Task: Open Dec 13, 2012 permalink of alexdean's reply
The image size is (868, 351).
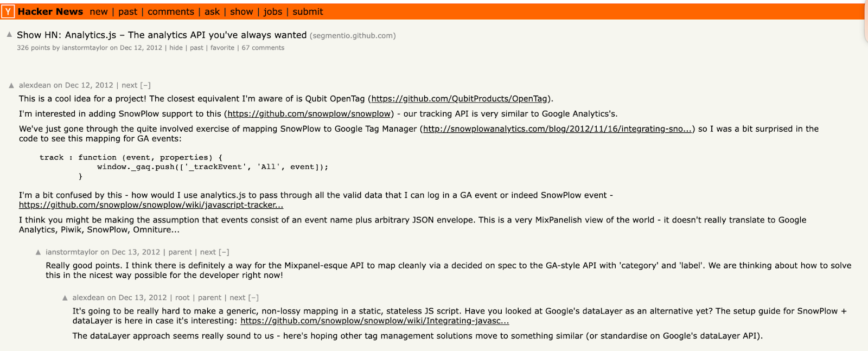Action: click(143, 298)
